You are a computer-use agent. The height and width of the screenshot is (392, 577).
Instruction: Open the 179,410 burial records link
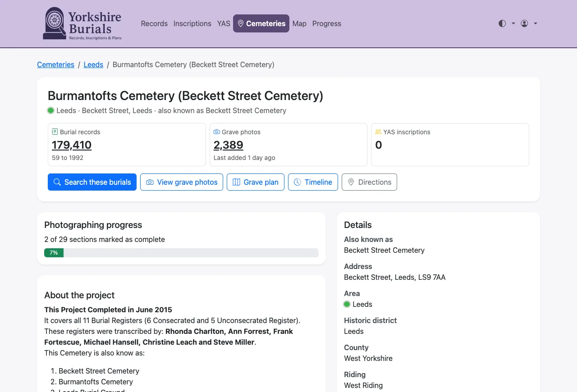72,145
